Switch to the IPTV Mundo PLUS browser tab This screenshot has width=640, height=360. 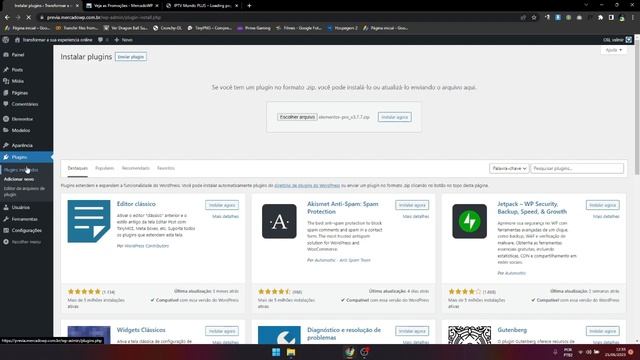click(x=202, y=6)
